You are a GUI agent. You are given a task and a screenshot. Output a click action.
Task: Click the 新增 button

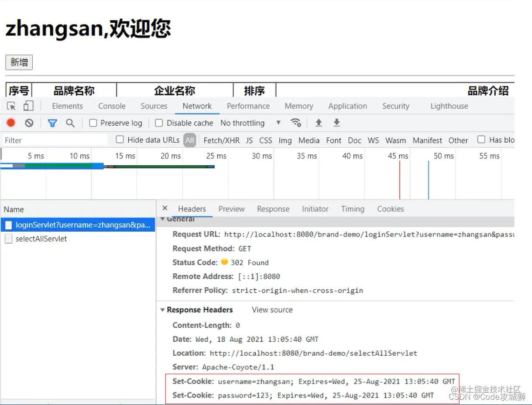click(19, 62)
